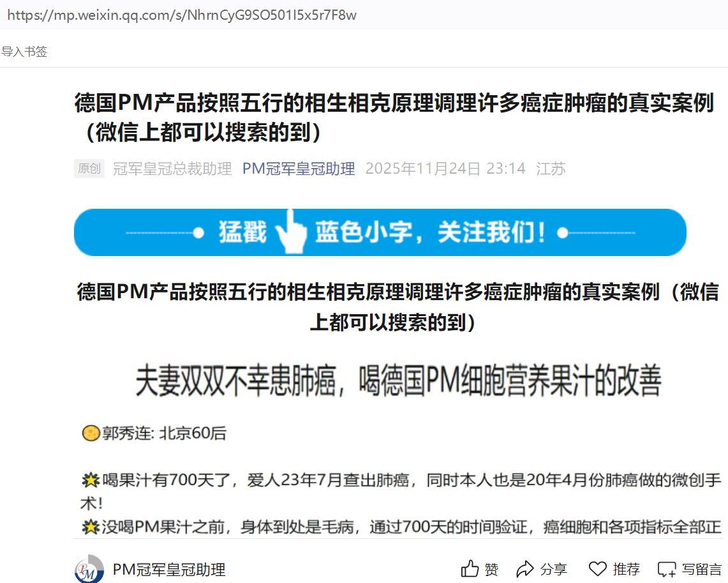Viewport: 728px width, 583px height.
Task: Click the publish date 2025年11月24日 23:14
Action: [445, 169]
